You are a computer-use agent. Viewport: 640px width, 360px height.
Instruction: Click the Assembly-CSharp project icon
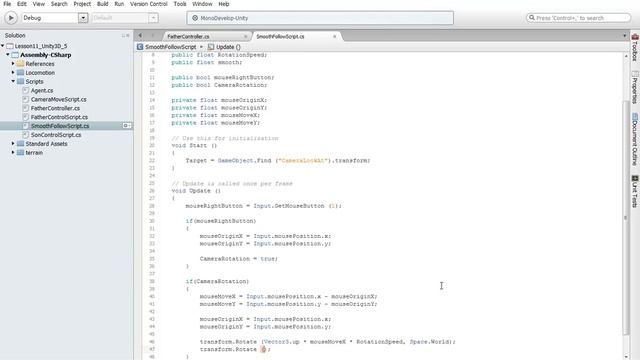[15, 55]
